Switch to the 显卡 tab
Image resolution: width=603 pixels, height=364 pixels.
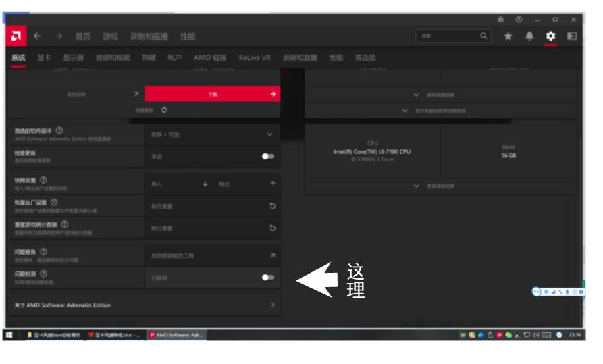click(44, 57)
